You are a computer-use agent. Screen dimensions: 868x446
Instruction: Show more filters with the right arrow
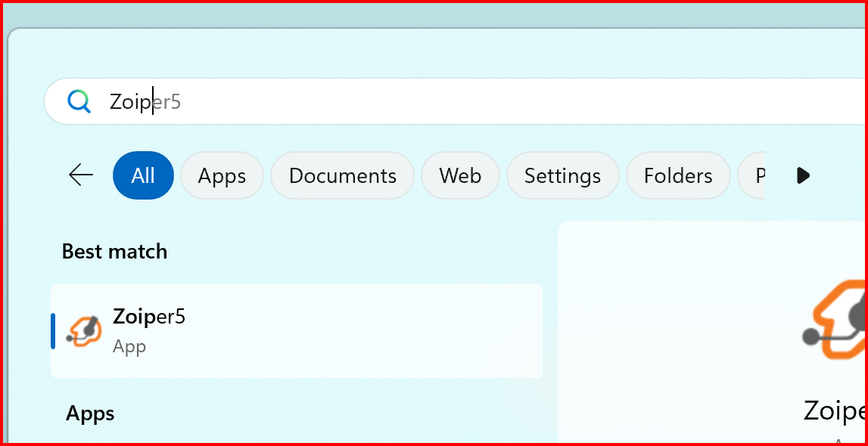click(803, 175)
